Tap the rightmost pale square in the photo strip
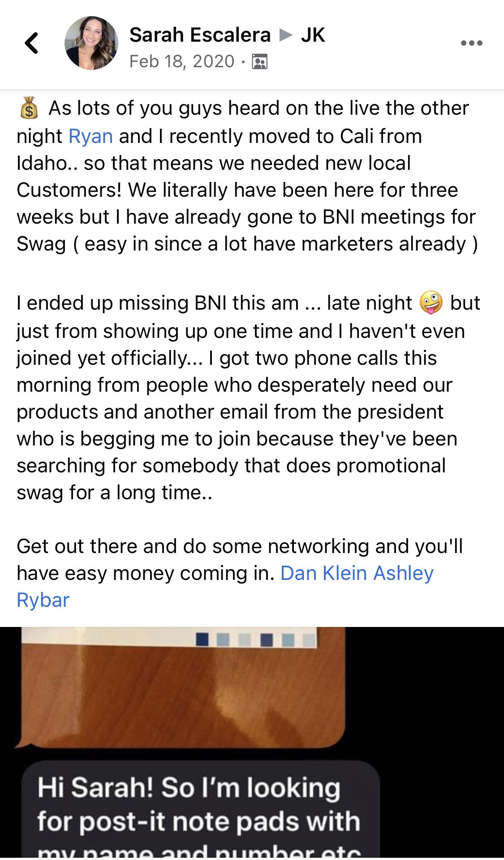 (x=309, y=640)
